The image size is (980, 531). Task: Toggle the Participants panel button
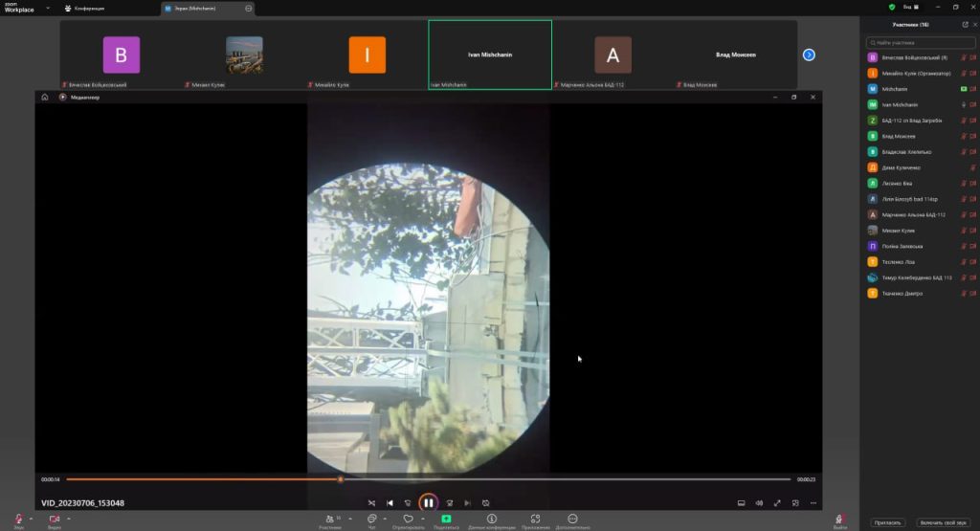tap(329, 519)
